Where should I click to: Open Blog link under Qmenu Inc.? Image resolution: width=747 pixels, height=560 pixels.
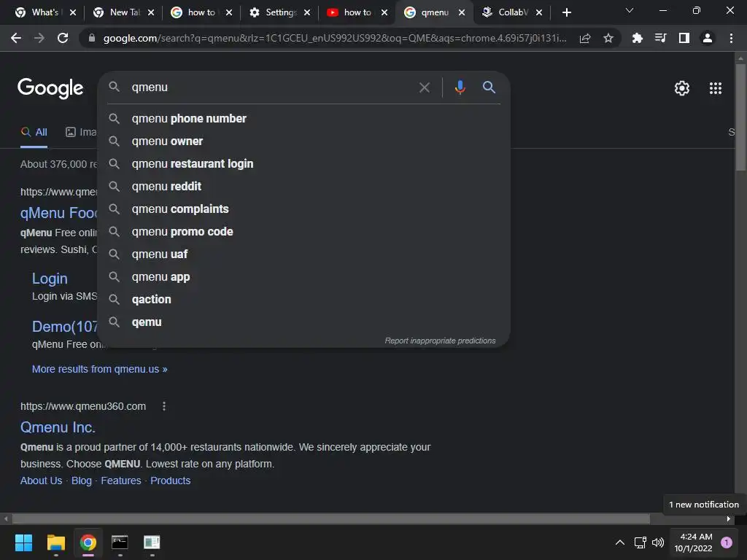click(x=82, y=481)
